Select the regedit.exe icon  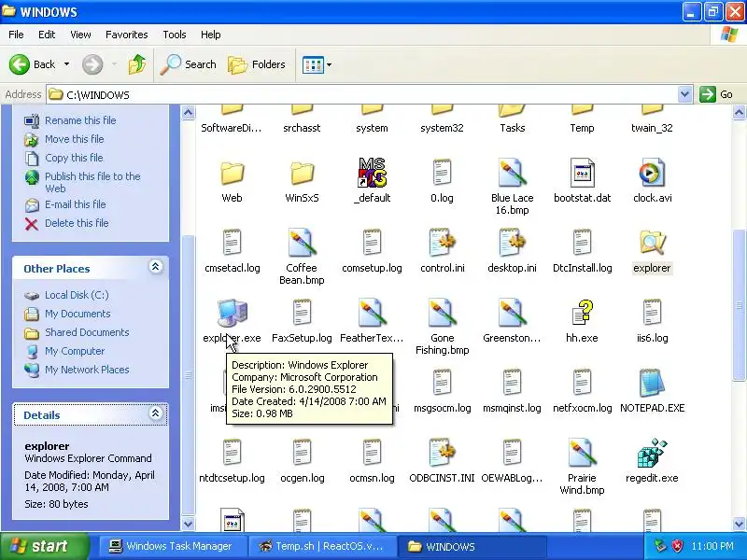point(652,453)
